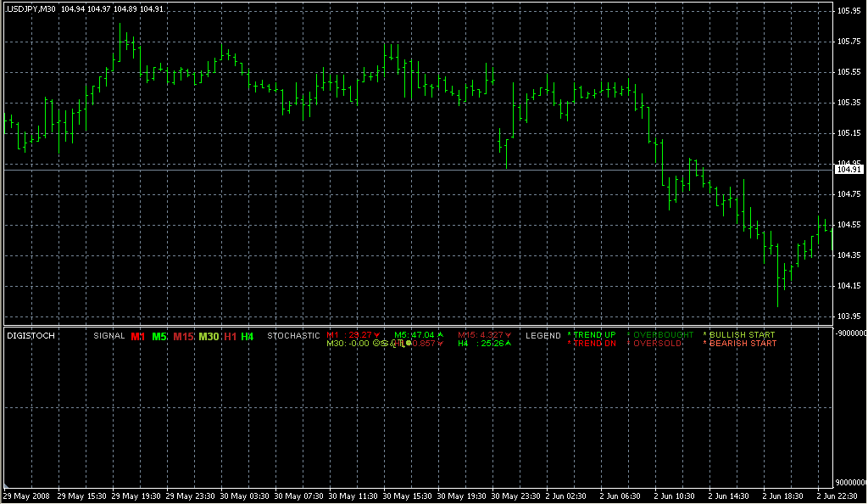868x504 pixels.
Task: Select the OVERBOUGHT legend entry
Action: [x=663, y=335]
